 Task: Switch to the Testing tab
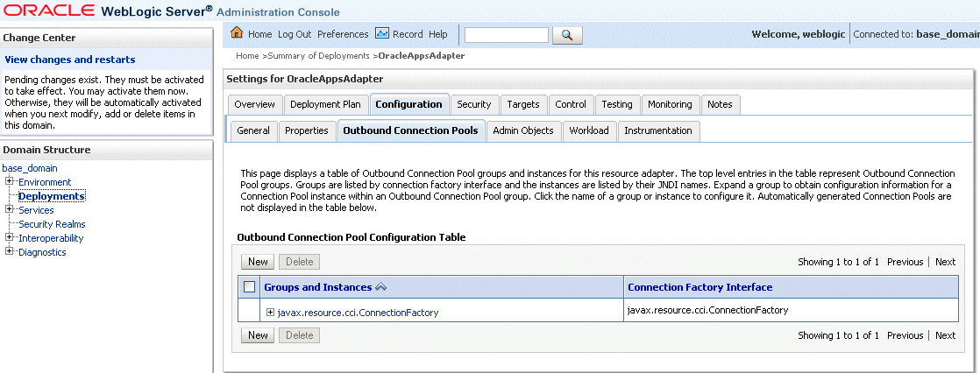click(x=617, y=104)
